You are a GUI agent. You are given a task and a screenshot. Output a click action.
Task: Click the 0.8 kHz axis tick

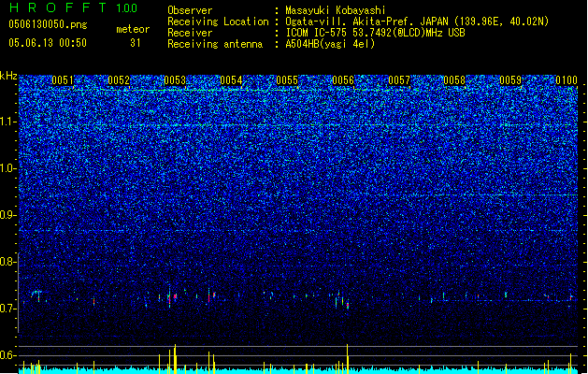8,262
